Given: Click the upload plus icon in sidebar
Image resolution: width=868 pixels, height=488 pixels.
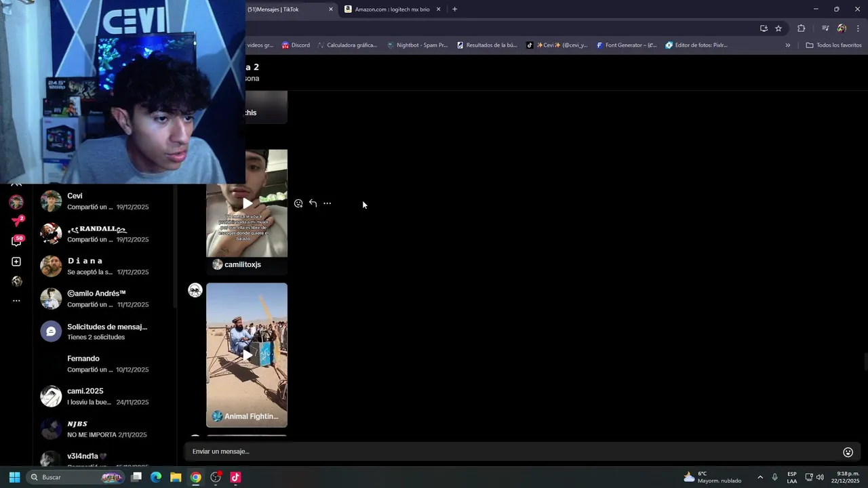Looking at the screenshot, I should pyautogui.click(x=16, y=262).
